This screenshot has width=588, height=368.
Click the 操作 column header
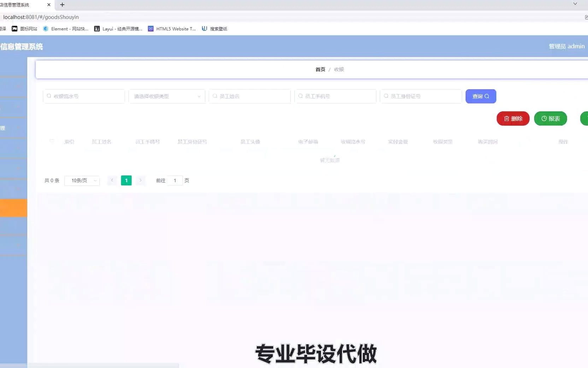click(563, 142)
